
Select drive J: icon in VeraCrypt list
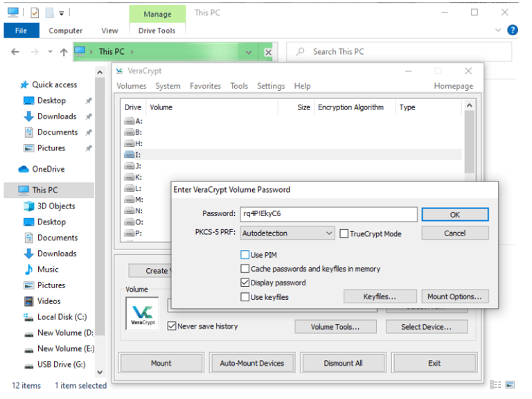coord(130,166)
